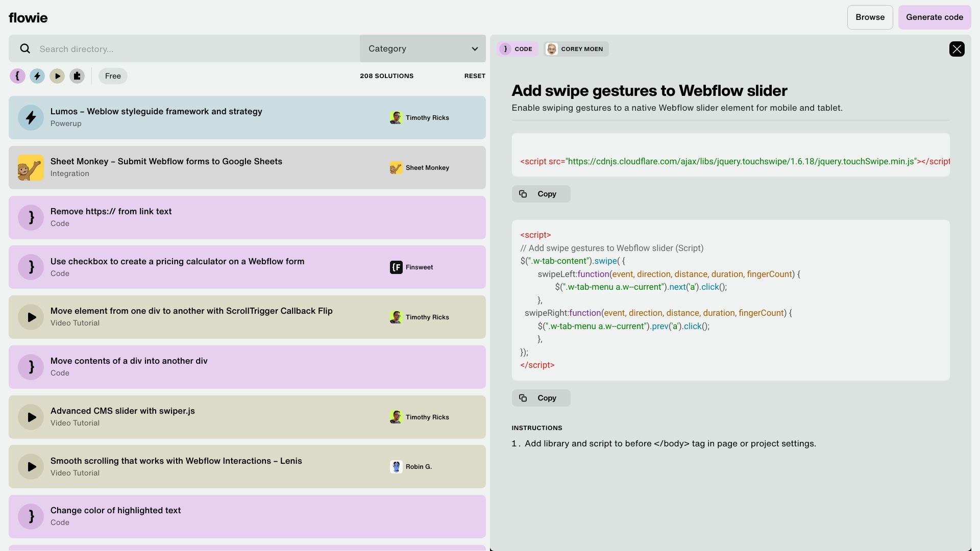The image size is (980, 551).
Task: Click the search magnifier icon
Action: point(24,49)
